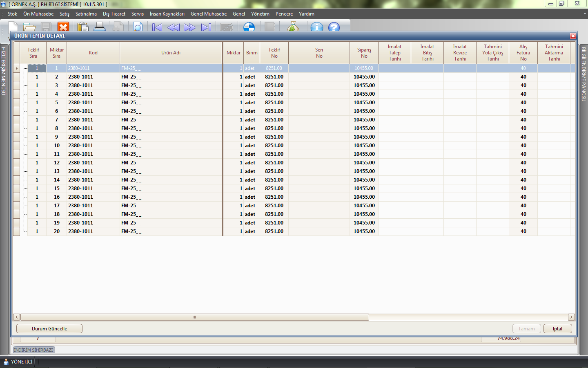Open the Genel Muhasebe menu
588x368 pixels.
(x=208, y=14)
